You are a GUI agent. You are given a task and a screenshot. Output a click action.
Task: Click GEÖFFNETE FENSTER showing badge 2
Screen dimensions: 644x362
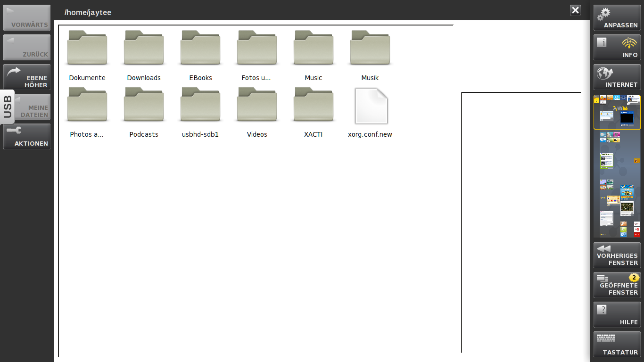617,285
